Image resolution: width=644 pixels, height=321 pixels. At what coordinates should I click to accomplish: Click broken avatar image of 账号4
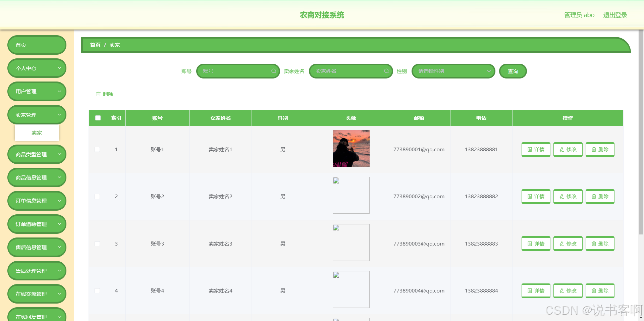(351, 289)
